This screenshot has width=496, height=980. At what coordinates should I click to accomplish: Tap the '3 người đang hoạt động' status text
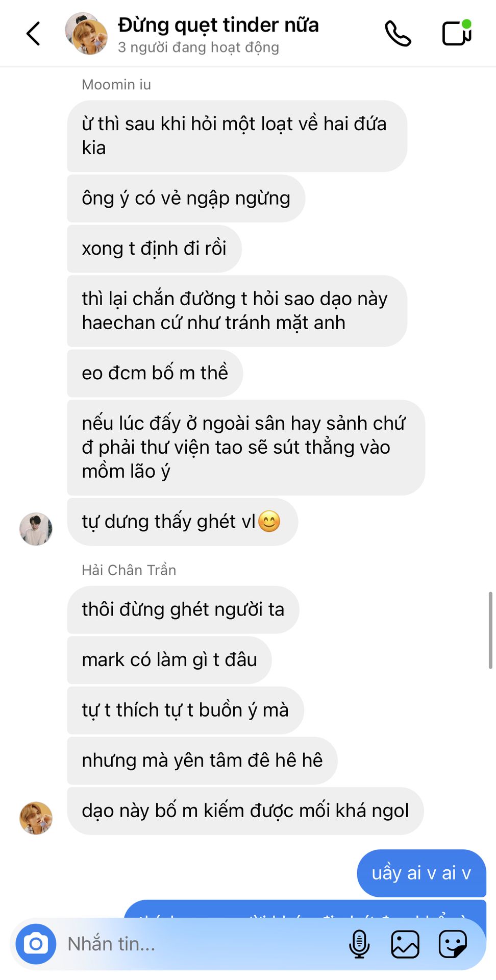point(199,47)
